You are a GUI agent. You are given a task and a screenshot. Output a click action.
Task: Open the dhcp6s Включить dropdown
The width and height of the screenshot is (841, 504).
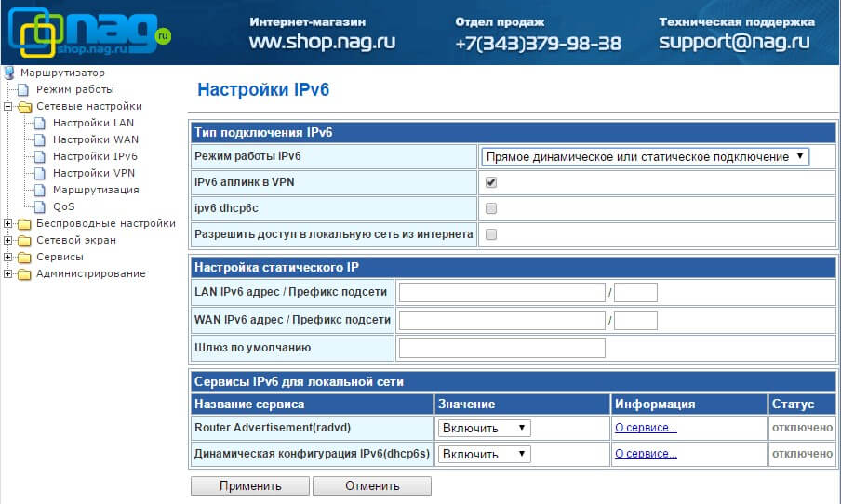(485, 454)
